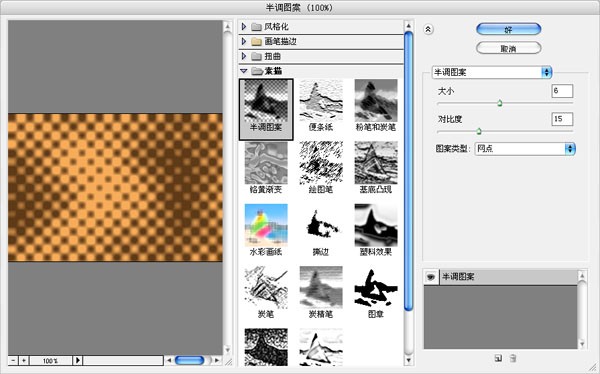Click the delete effect layer trash icon

[x=513, y=358]
